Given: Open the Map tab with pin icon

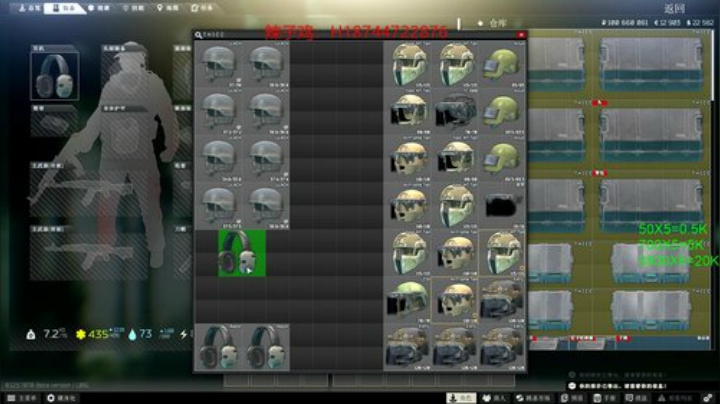Looking at the screenshot, I should click(168, 8).
